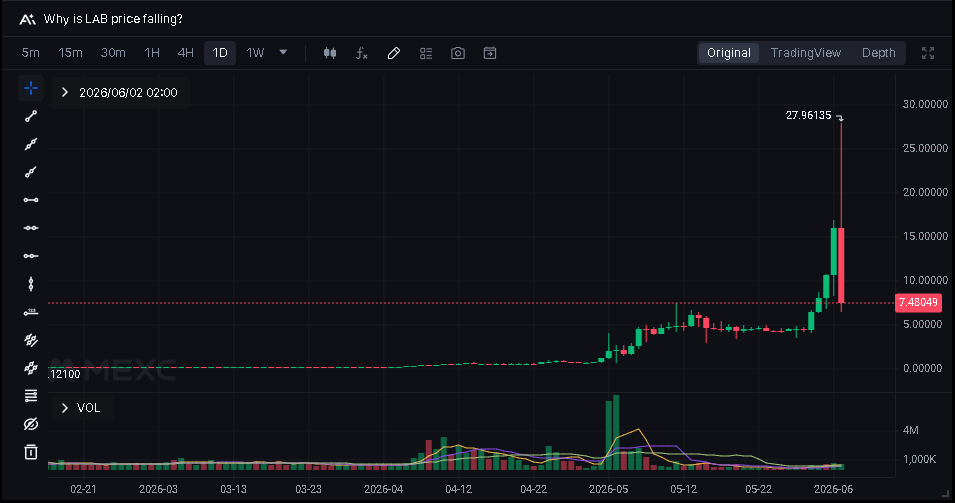Switch to 15m timeframe
This screenshot has height=503, width=955.
pyautogui.click(x=71, y=53)
